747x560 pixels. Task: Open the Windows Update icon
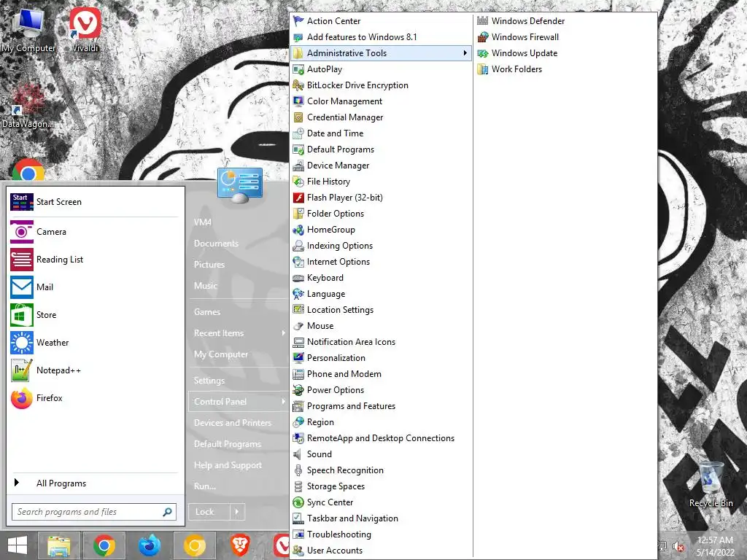pyautogui.click(x=483, y=53)
